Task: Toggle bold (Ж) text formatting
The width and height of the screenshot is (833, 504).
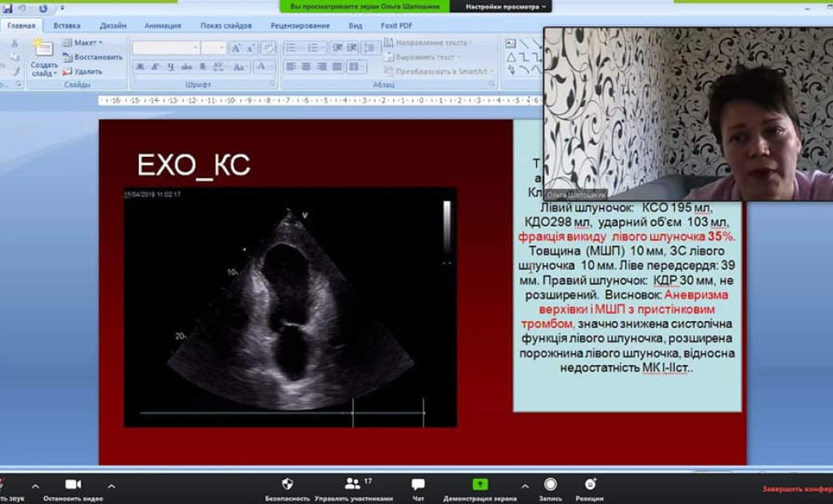Action: pyautogui.click(x=140, y=67)
